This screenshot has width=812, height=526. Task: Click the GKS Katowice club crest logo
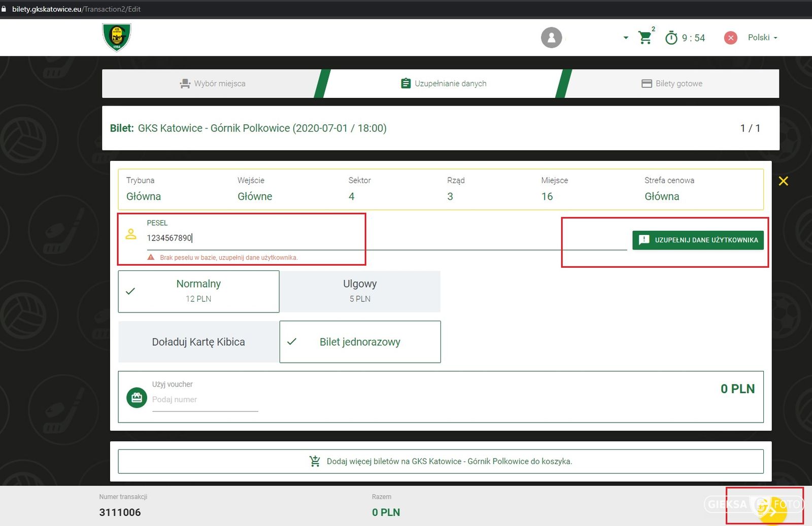click(x=117, y=38)
